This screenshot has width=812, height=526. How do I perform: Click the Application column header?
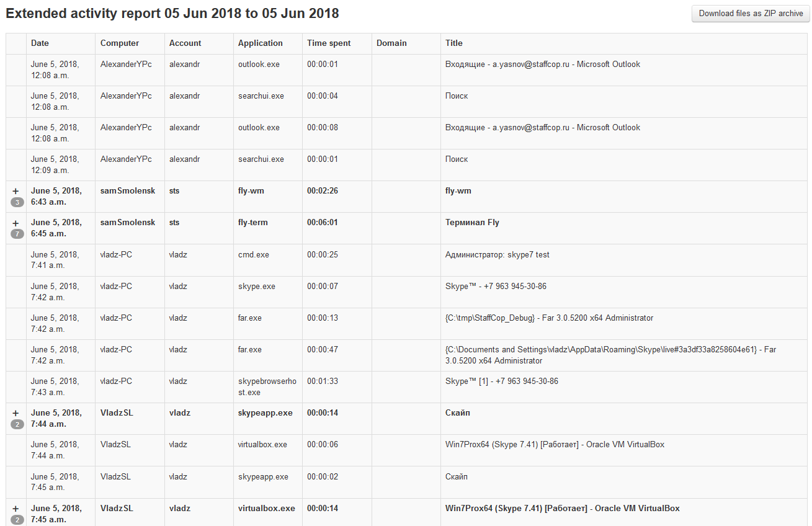pyautogui.click(x=260, y=43)
